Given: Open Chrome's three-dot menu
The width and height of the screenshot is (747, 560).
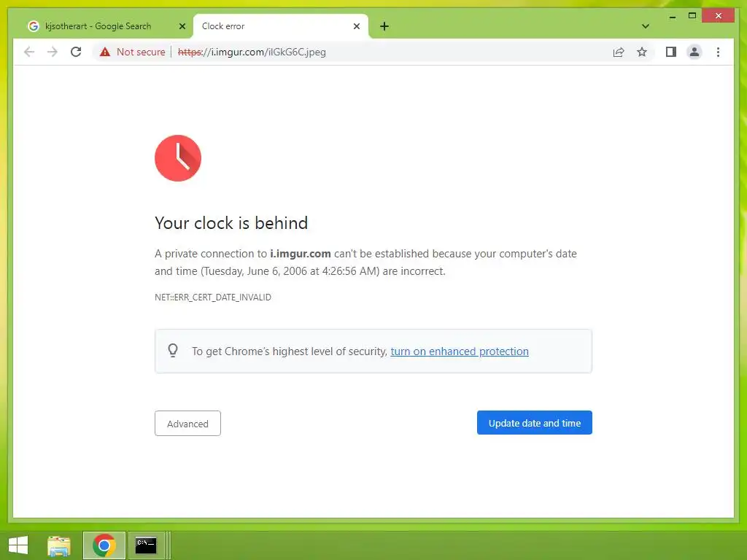Looking at the screenshot, I should (718, 52).
